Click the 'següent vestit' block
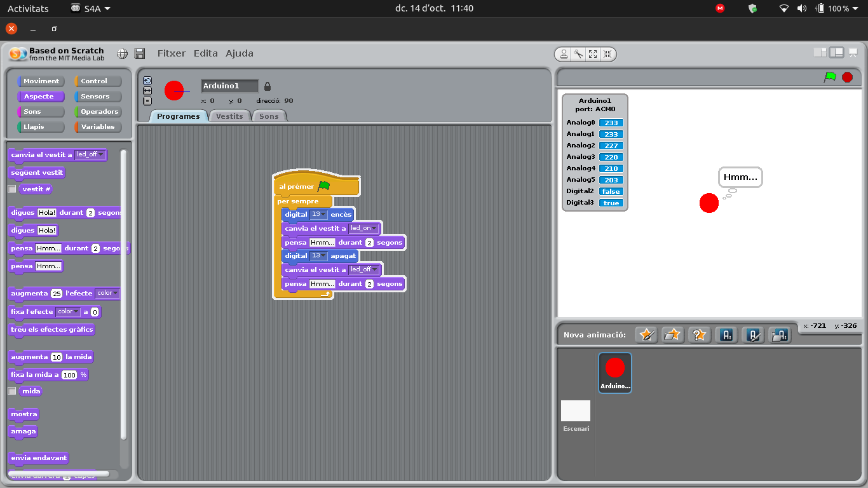Image resolution: width=868 pixels, height=488 pixels. click(37, 172)
